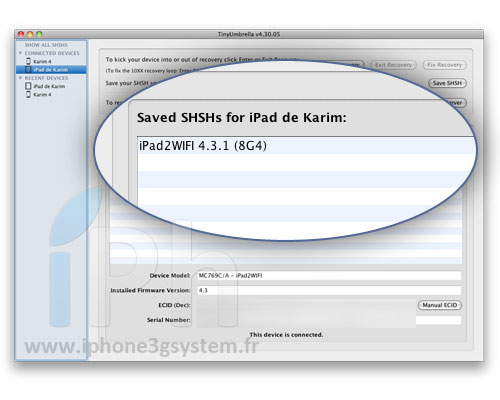Click the Save SHSH button
This screenshot has width=500, height=400.
(x=447, y=83)
